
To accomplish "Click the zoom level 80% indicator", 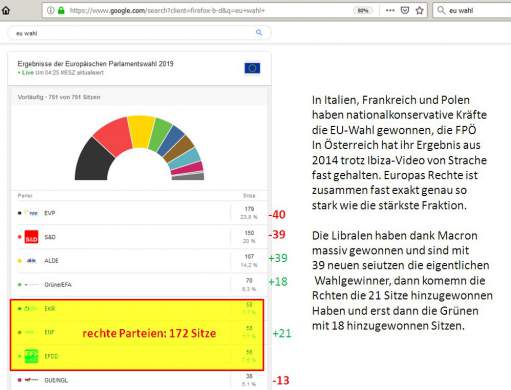I will [x=363, y=11].
